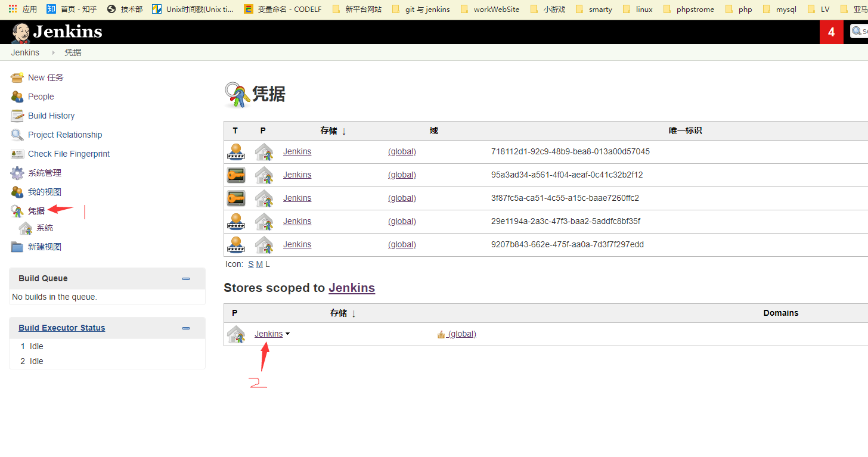Open 系统管理 gear icon
Image resolution: width=868 pixels, height=457 pixels.
click(x=17, y=173)
